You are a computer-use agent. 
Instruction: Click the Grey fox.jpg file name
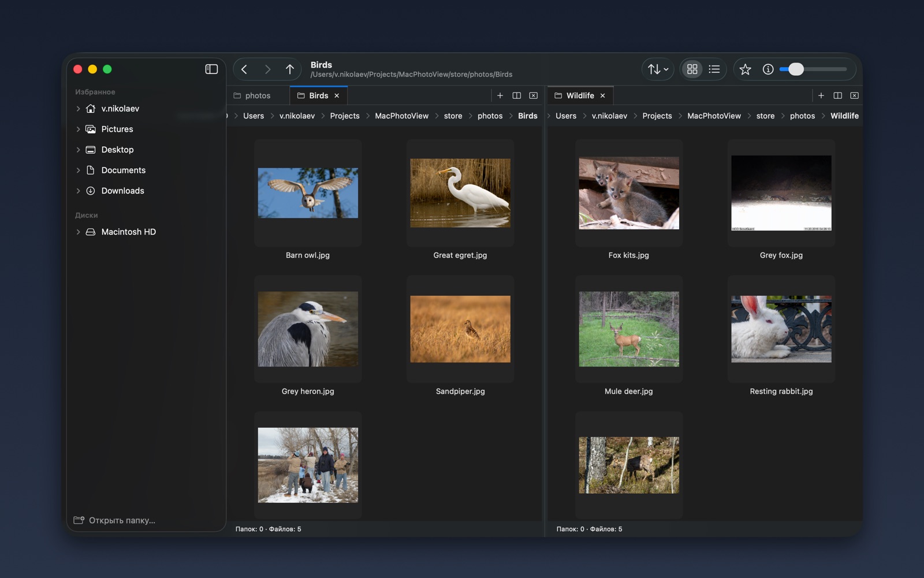pos(781,255)
